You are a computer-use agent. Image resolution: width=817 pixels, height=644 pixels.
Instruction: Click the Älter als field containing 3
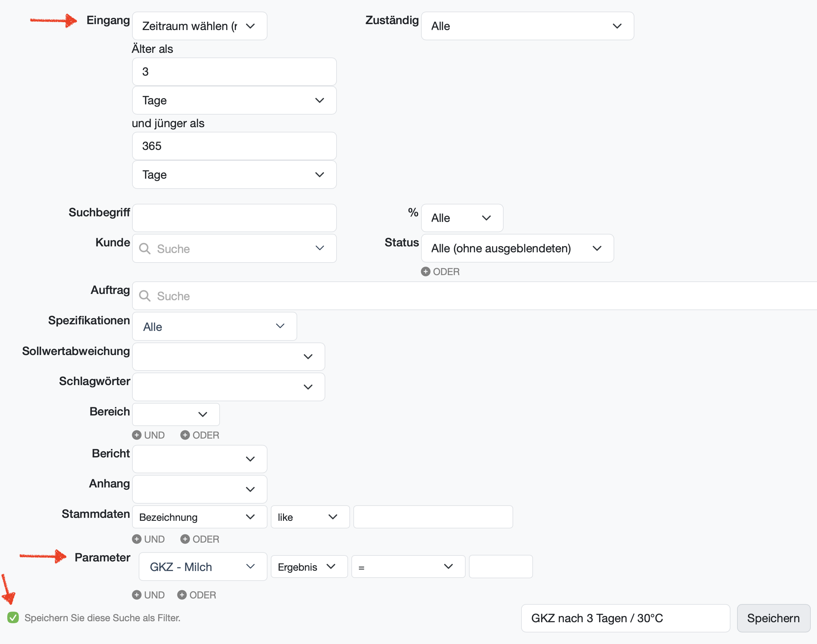234,72
